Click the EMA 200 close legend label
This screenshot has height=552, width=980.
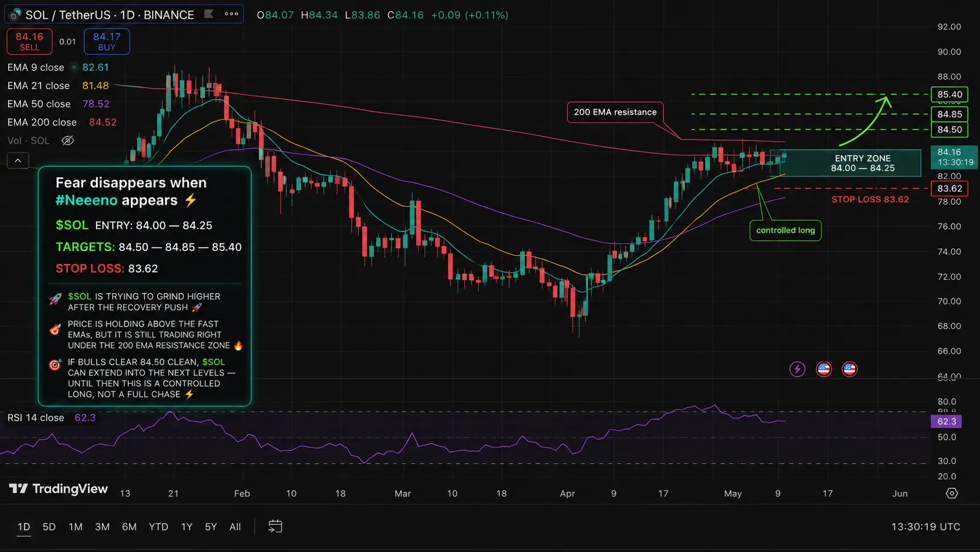42,122
